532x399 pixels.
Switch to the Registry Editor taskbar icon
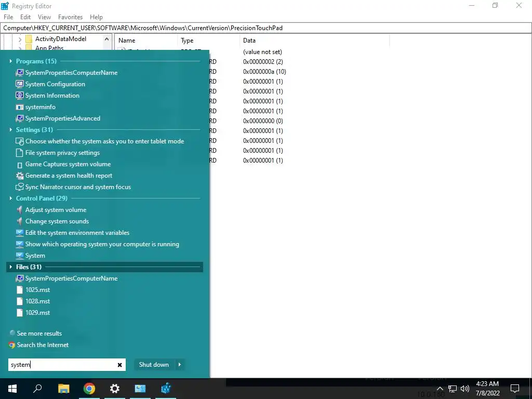[166, 389]
